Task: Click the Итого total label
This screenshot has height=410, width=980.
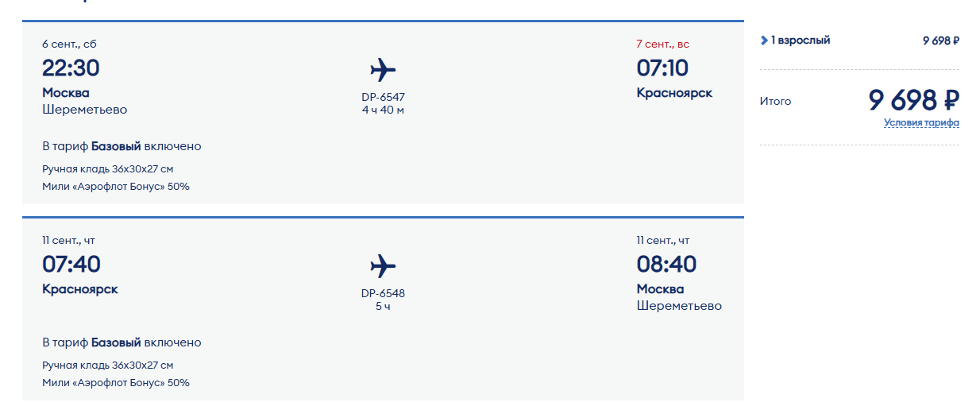Action: click(x=775, y=101)
